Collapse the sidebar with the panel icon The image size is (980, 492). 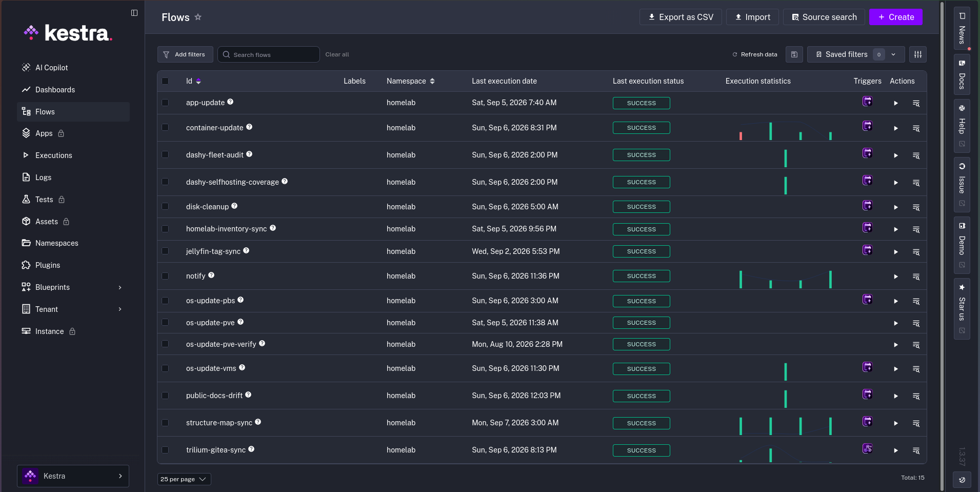coord(134,13)
